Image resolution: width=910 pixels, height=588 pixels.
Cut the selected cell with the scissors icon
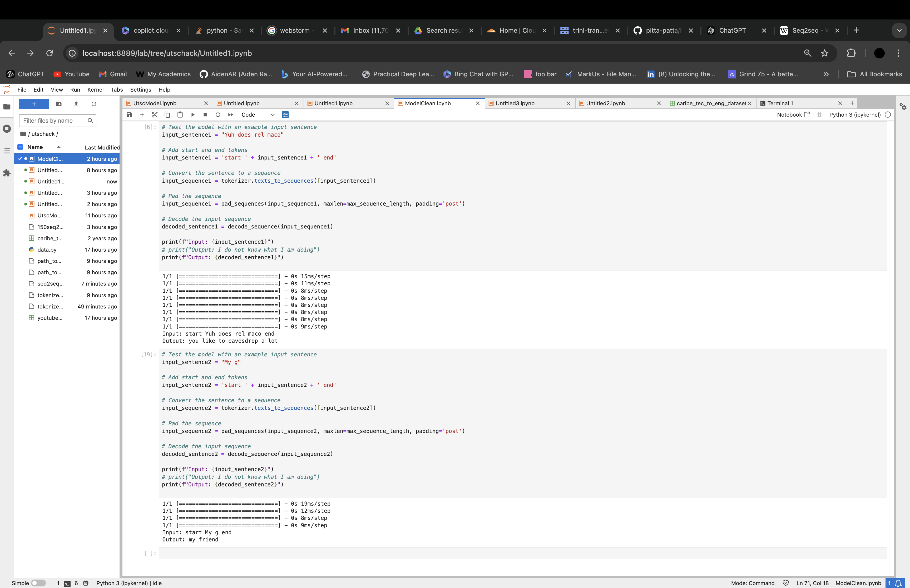155,114
